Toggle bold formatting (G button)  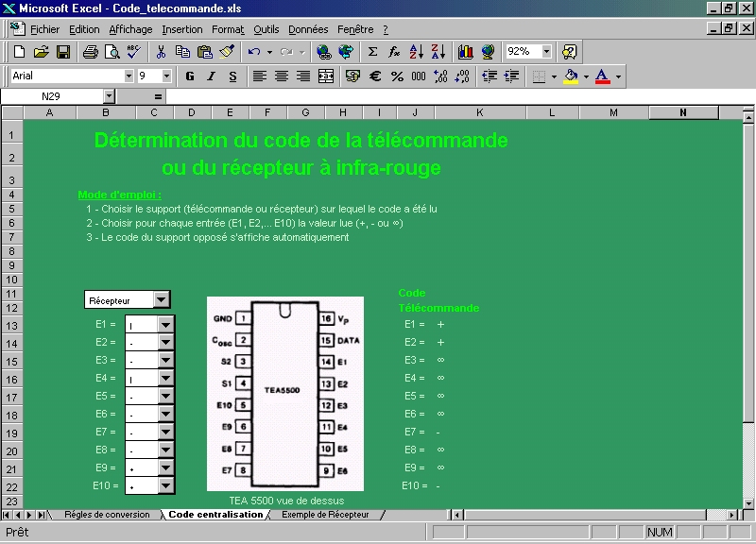click(190, 76)
